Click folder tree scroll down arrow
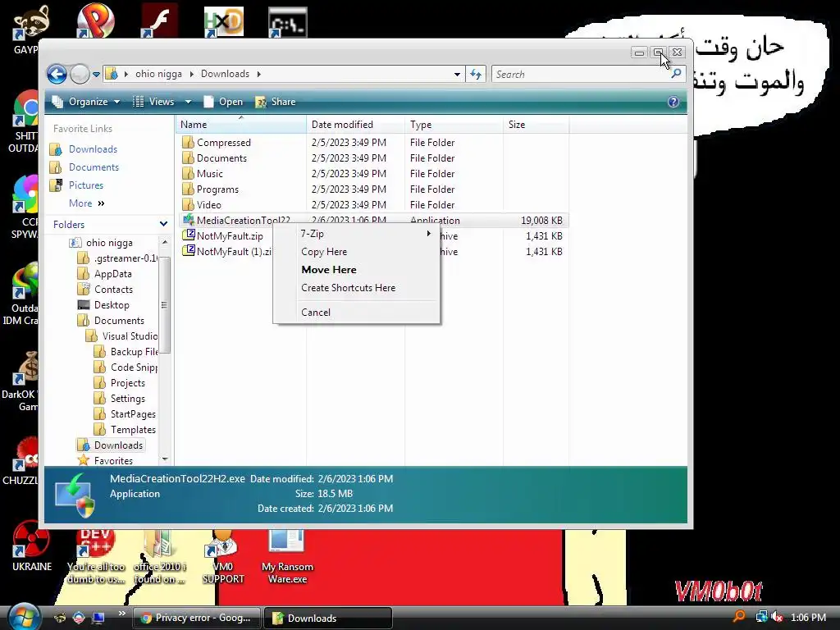This screenshot has width=840, height=630. pyautogui.click(x=164, y=459)
